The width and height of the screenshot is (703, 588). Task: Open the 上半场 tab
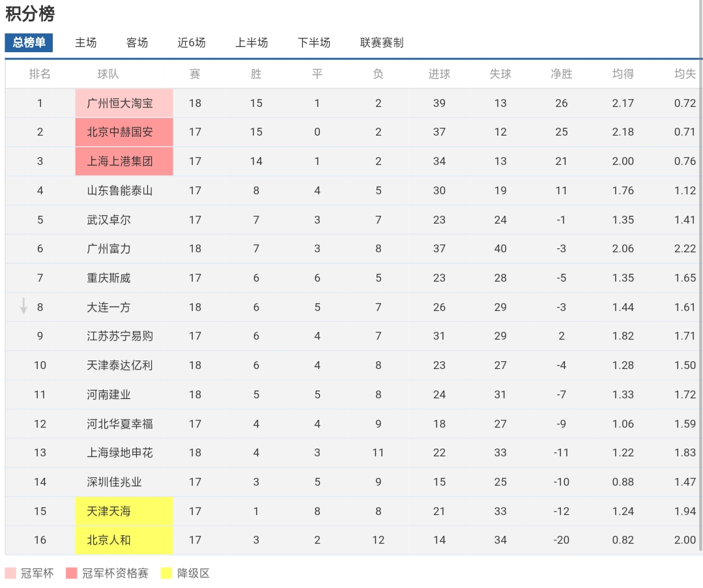[251, 42]
